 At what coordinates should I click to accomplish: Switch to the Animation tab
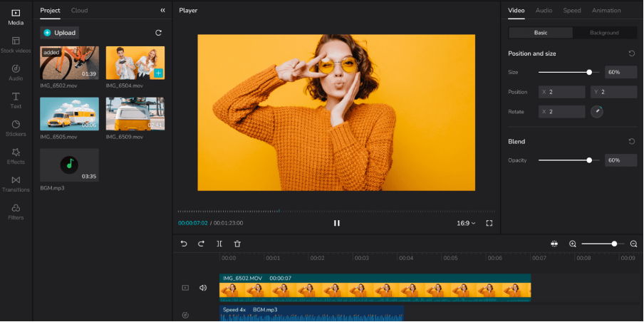click(x=606, y=11)
